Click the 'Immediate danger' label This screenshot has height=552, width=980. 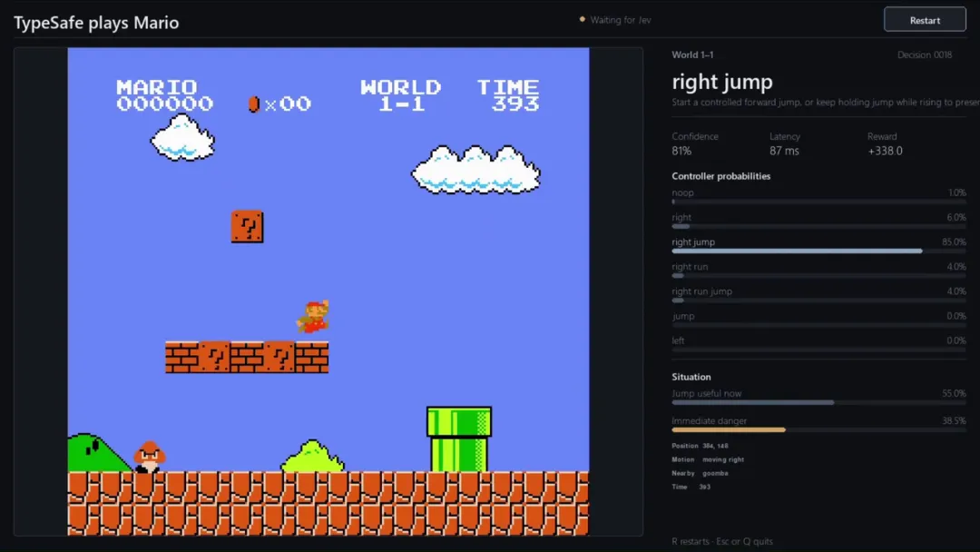click(709, 420)
